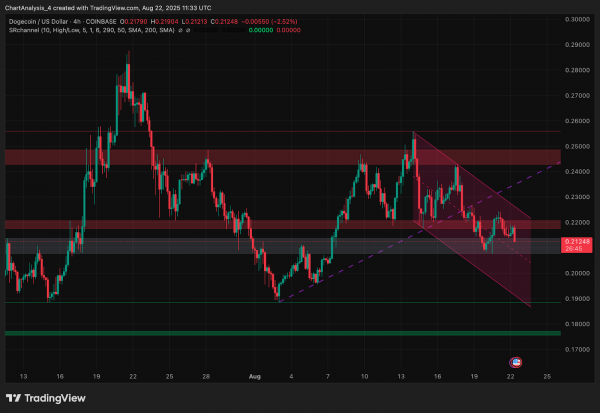600x413 pixels.
Task: Click the 22 date label at right of time axis
Action: 510,377
